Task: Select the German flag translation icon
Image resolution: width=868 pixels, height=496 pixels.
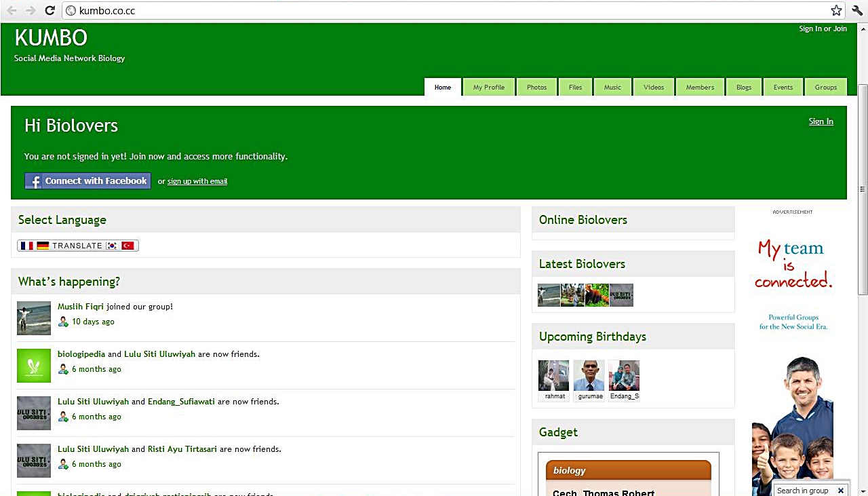Action: (x=43, y=245)
